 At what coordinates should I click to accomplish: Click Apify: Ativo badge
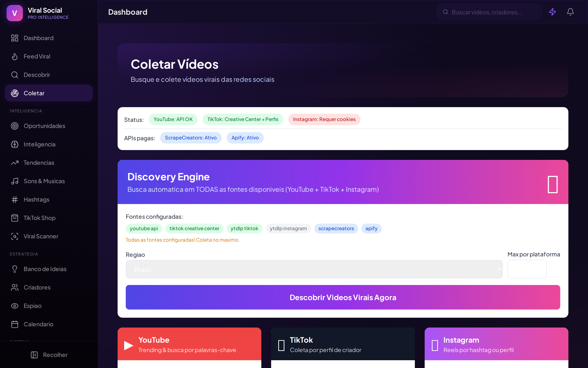245,138
